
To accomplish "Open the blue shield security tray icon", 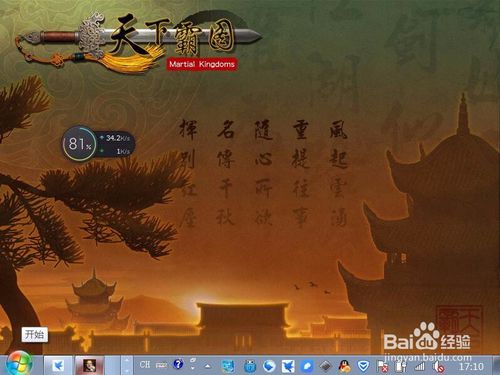I will 363,367.
